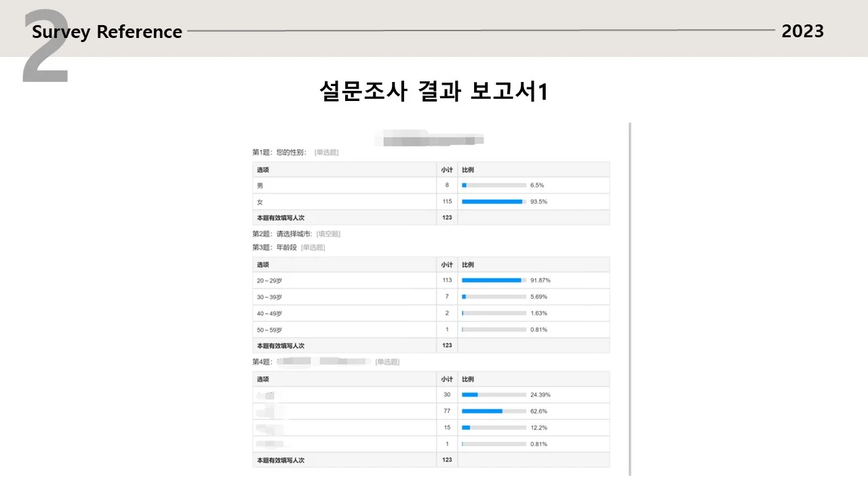This screenshot has height=488, width=868.
Task: Click the count '77' in the 第4题 table
Action: coord(447,411)
